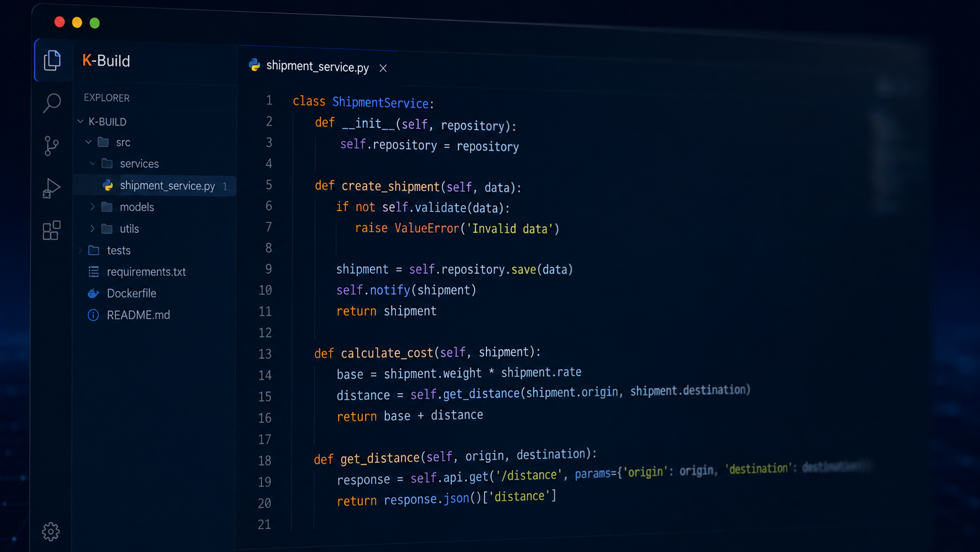Expand the utils folder chevron
This screenshot has width=980, height=552.
pyautogui.click(x=92, y=229)
